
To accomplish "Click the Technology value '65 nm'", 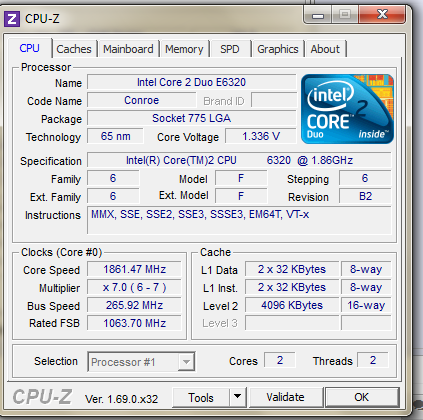I will [115, 136].
